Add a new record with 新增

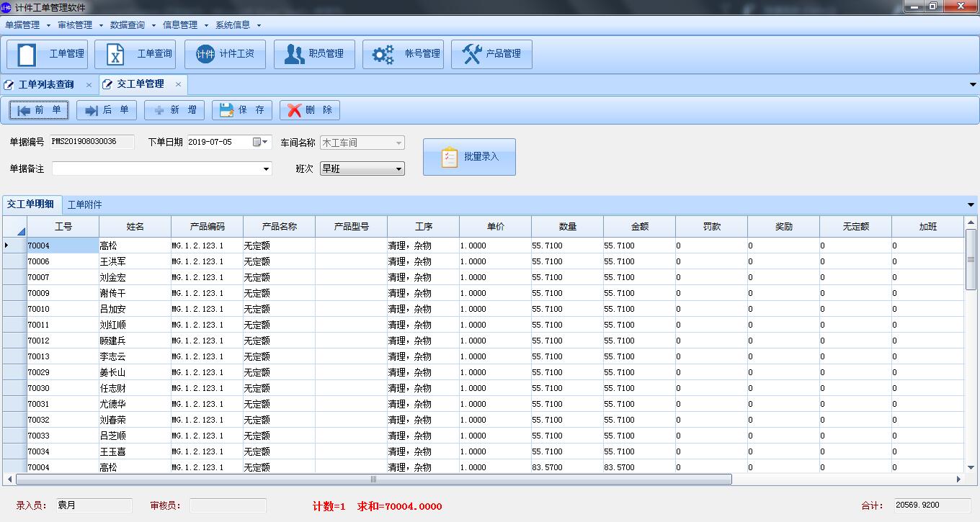tap(174, 110)
